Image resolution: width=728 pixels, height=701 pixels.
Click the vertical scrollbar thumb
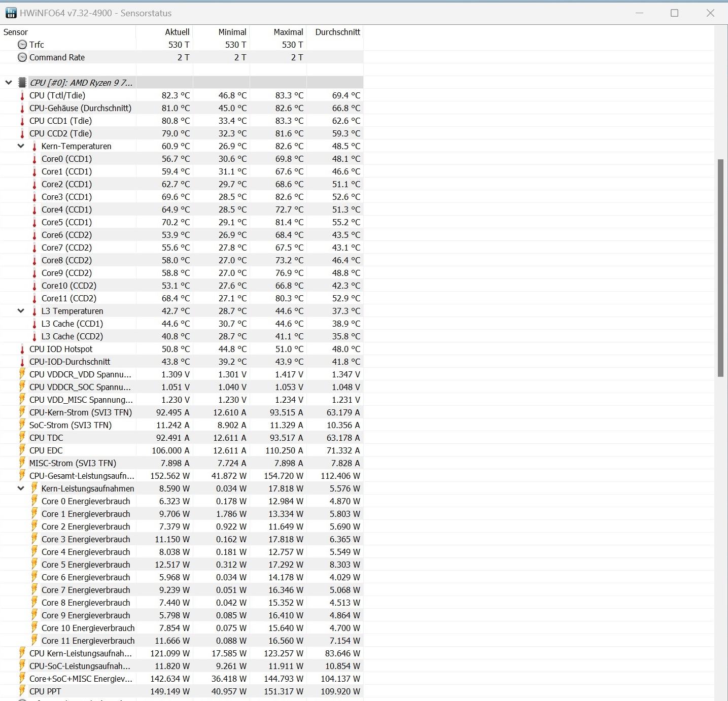[720, 268]
